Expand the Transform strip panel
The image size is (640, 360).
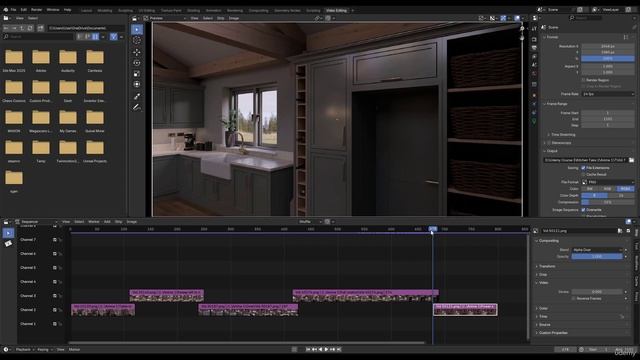(546, 266)
